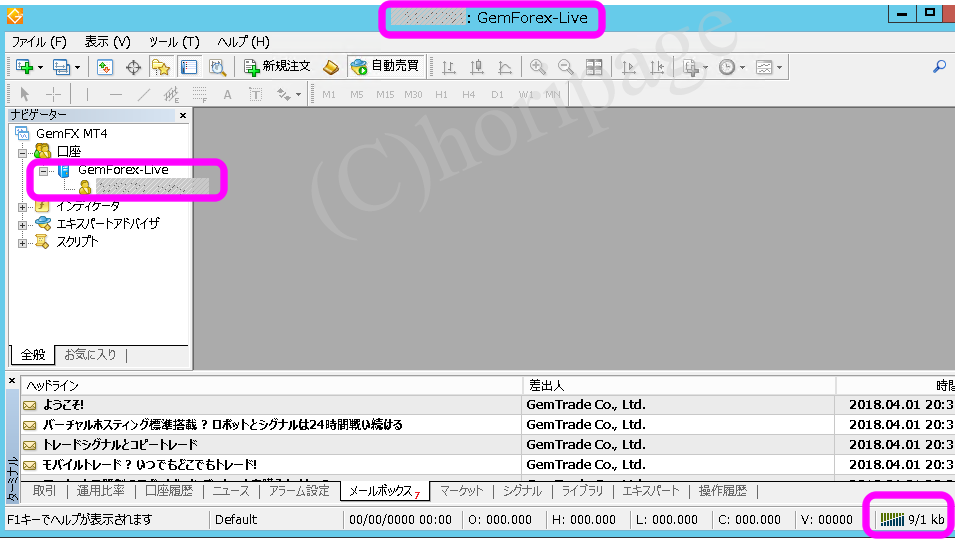955x539 pixels.
Task: Select the text A tool
Action: pos(227,94)
